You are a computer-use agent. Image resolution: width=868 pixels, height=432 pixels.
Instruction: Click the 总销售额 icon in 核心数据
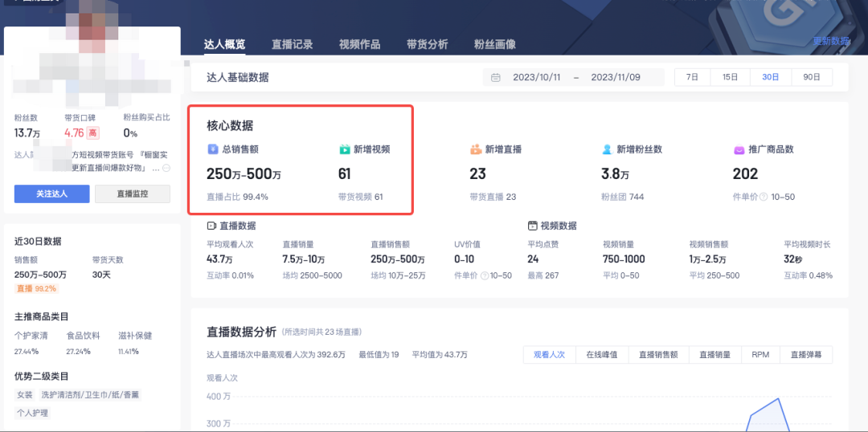pyautogui.click(x=212, y=149)
